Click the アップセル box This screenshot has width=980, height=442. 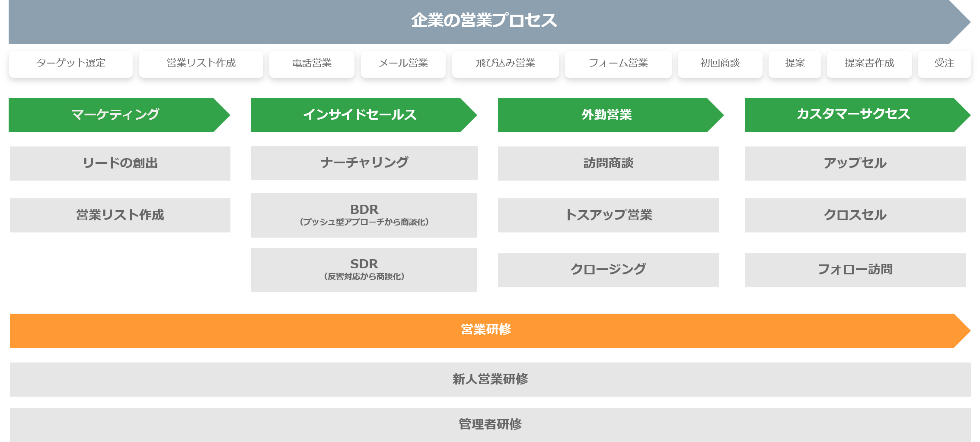[x=855, y=163]
